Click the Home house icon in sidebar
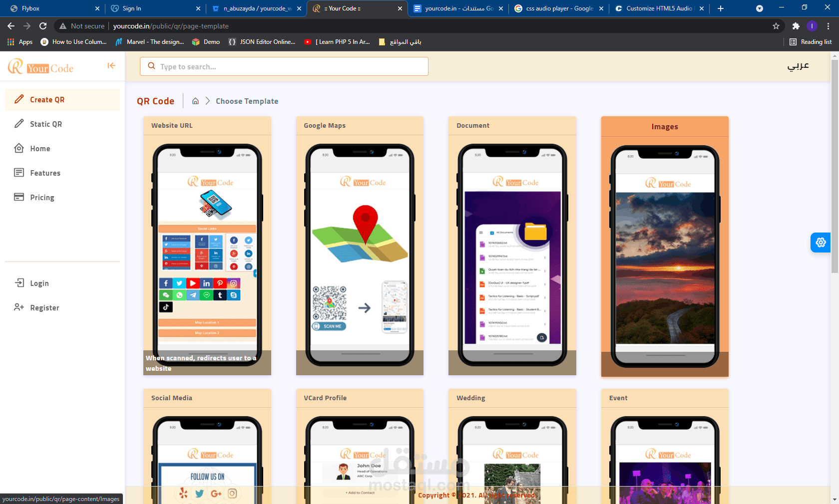 19,148
